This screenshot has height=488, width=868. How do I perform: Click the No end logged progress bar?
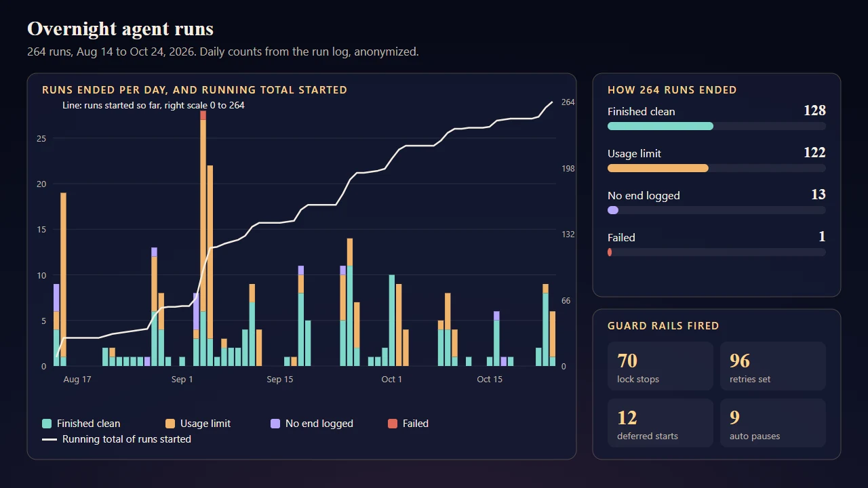pyautogui.click(x=717, y=210)
